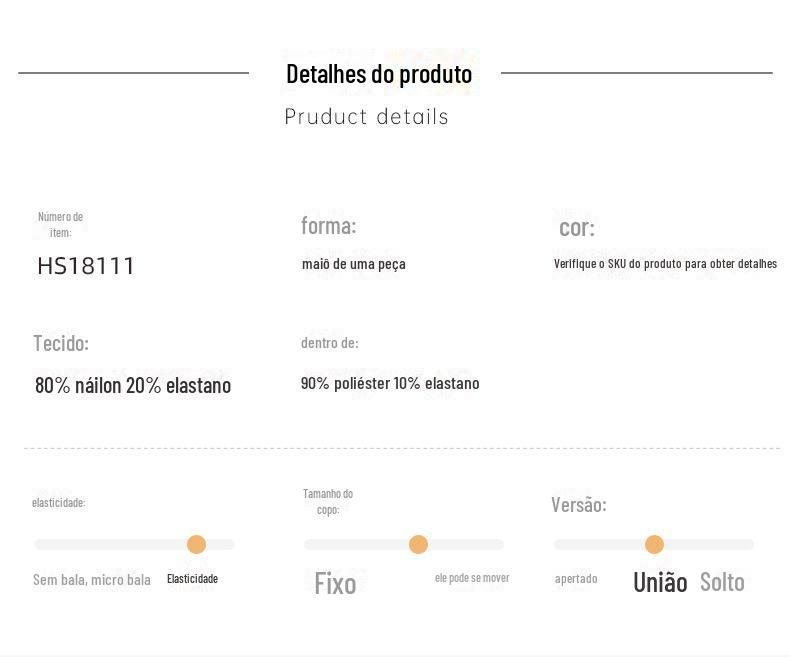Screen dimensions: 790x657
Task: Click the 'Pruduct details' subtitle
Action: point(367,117)
